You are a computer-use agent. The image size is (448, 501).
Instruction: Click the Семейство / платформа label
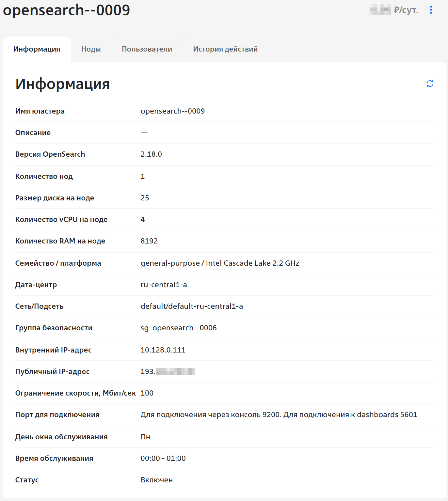[58, 263]
